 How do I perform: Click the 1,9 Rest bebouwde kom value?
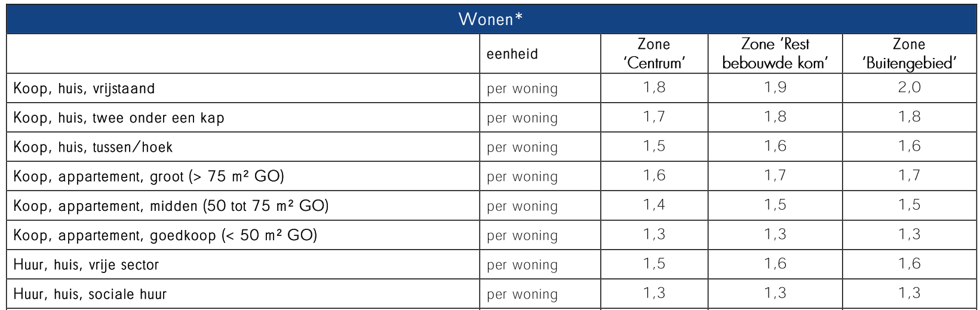776,88
